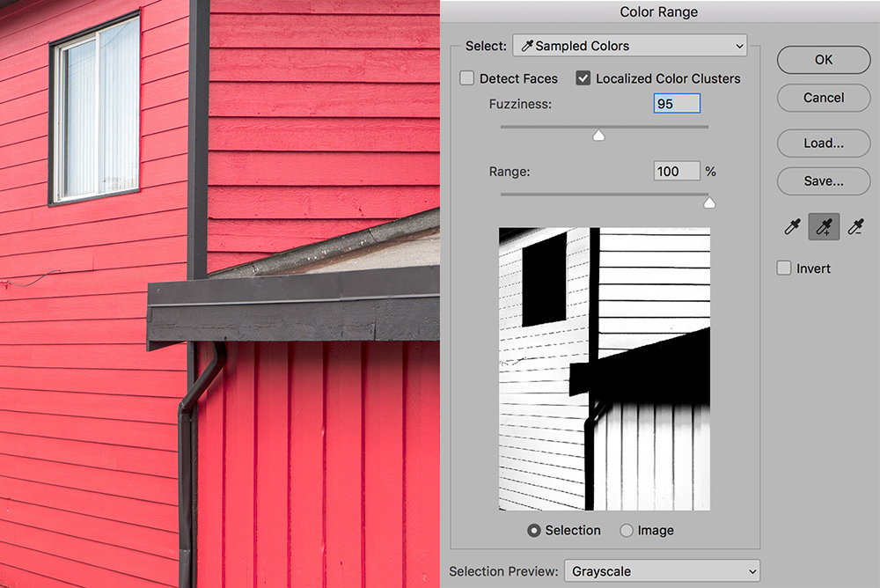Click the grayscale selection preview thumbnail
The width and height of the screenshot is (880, 588).
tap(605, 369)
